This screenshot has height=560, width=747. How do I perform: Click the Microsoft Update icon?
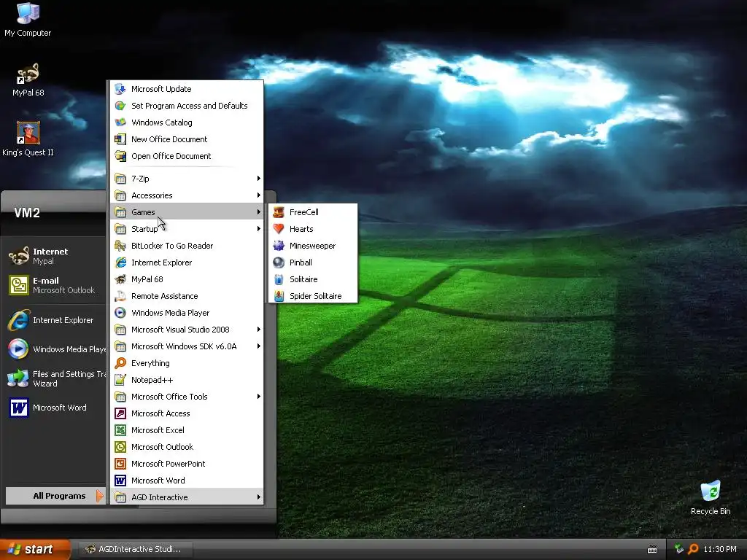click(x=120, y=89)
